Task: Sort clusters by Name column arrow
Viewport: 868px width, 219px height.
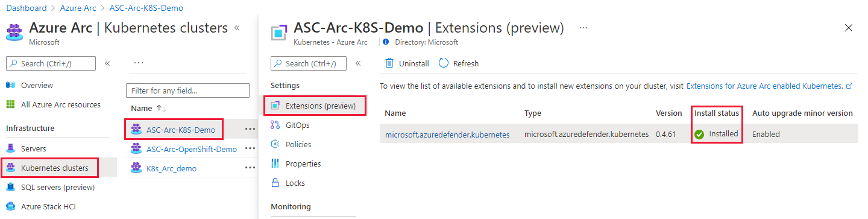Action: coord(161,108)
